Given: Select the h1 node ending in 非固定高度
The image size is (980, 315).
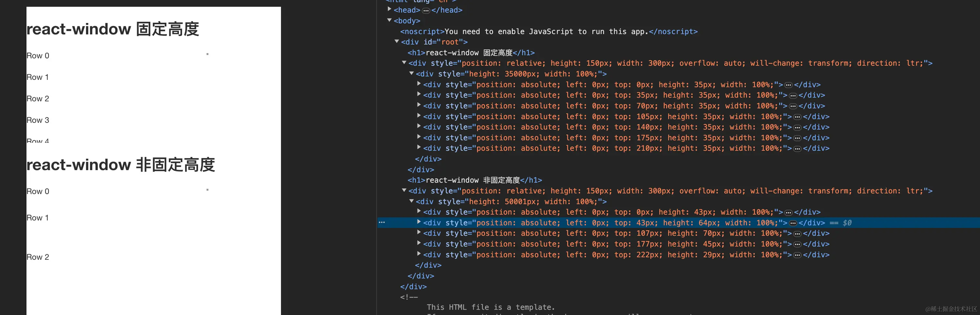Looking at the screenshot, I should (x=475, y=180).
